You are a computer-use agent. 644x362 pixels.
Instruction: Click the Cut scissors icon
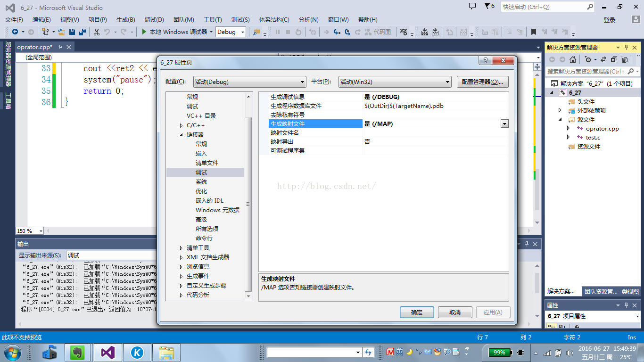[x=96, y=32]
